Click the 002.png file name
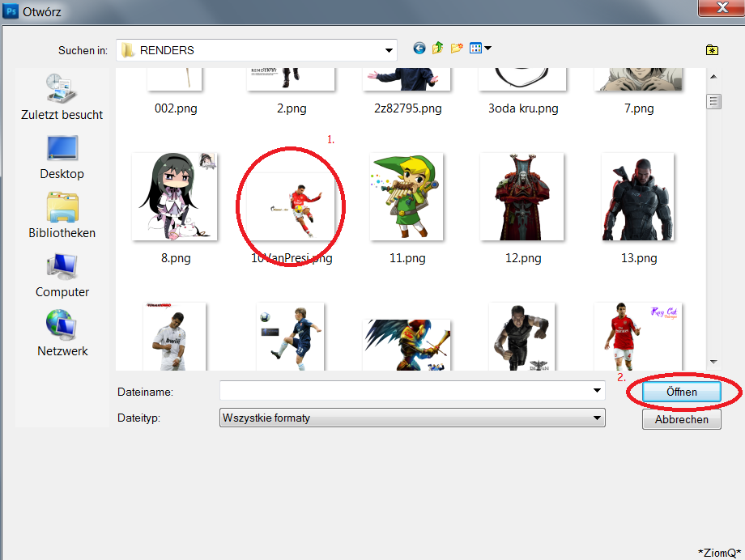 tap(176, 108)
